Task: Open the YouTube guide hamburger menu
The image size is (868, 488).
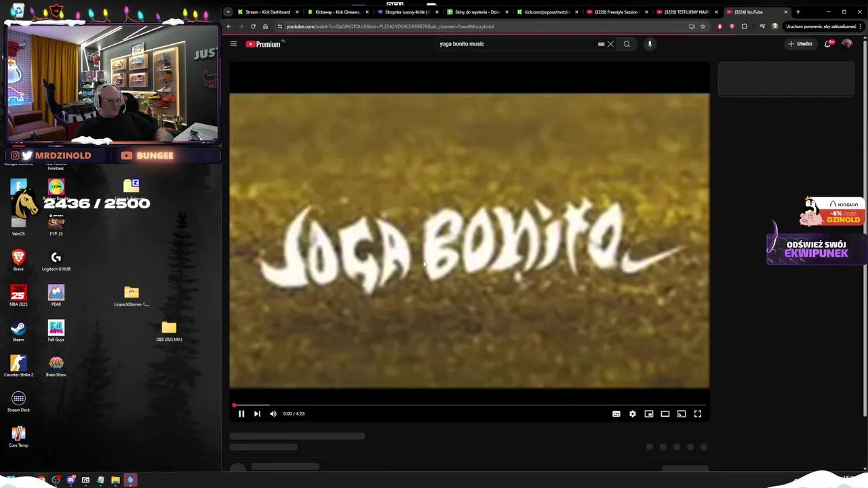Action: [x=233, y=44]
